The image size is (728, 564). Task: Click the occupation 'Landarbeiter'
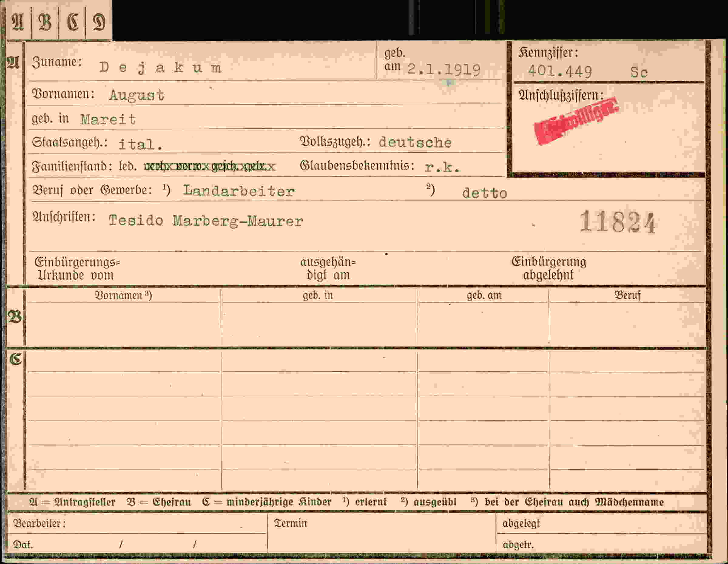[x=239, y=191]
